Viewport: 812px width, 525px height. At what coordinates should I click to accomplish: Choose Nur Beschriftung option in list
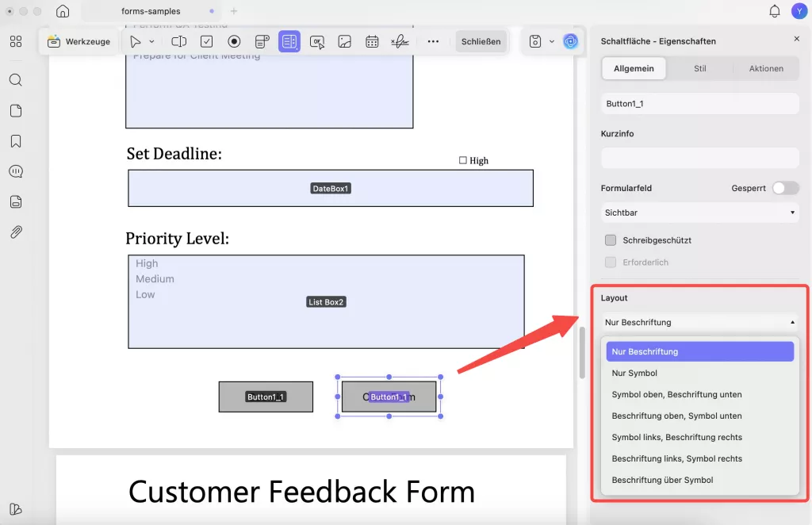point(699,351)
